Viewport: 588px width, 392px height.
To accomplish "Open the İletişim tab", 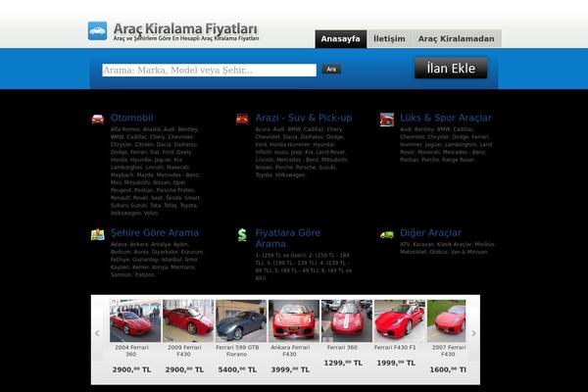I will 389,38.
